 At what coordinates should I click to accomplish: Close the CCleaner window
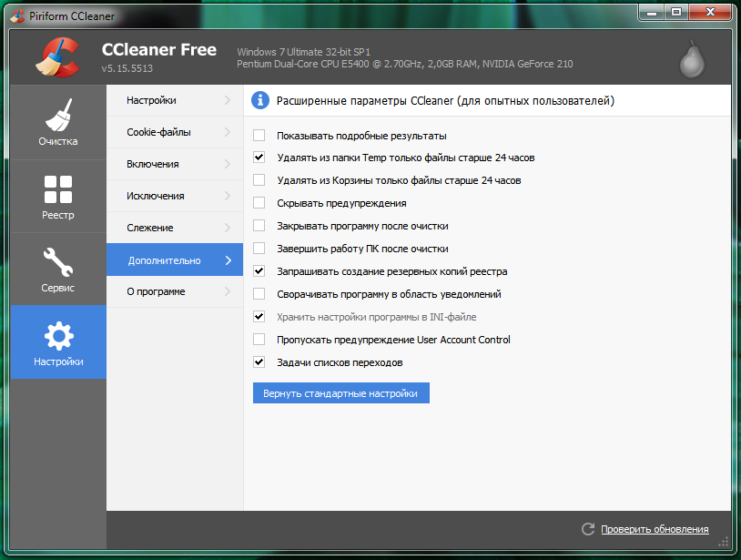pos(710,12)
